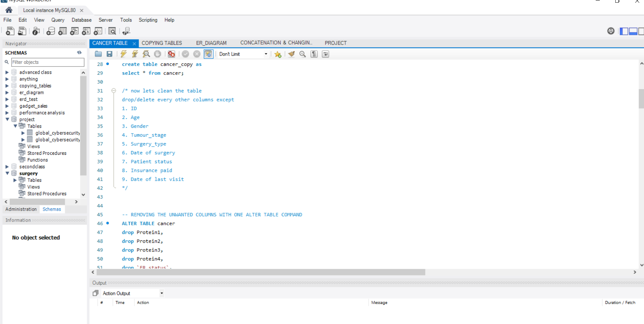Create a new function icon
Viewport: 644px width, 324px height.
98,31
